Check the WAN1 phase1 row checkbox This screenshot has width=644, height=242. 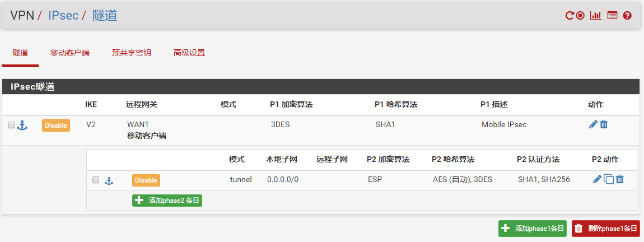pyautogui.click(x=11, y=125)
